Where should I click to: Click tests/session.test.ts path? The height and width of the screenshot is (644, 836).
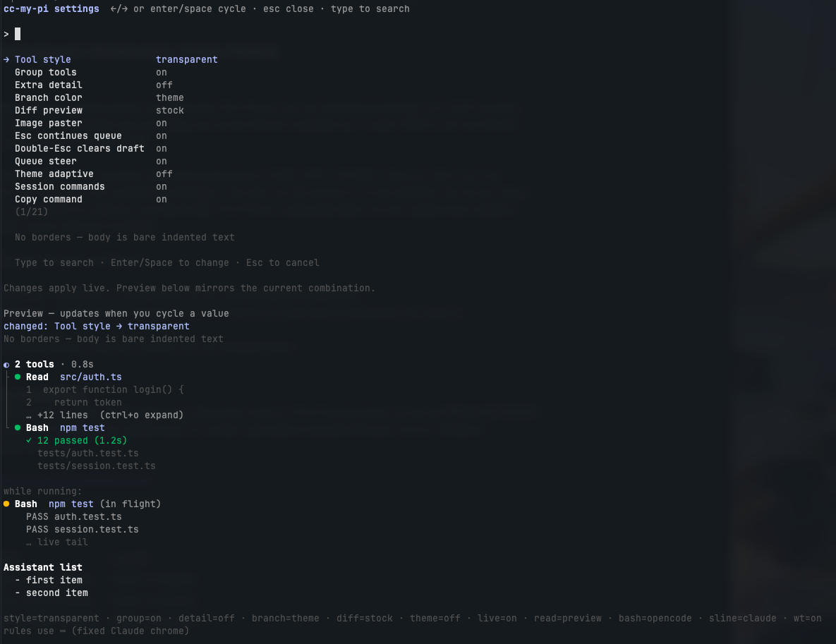(x=97, y=466)
